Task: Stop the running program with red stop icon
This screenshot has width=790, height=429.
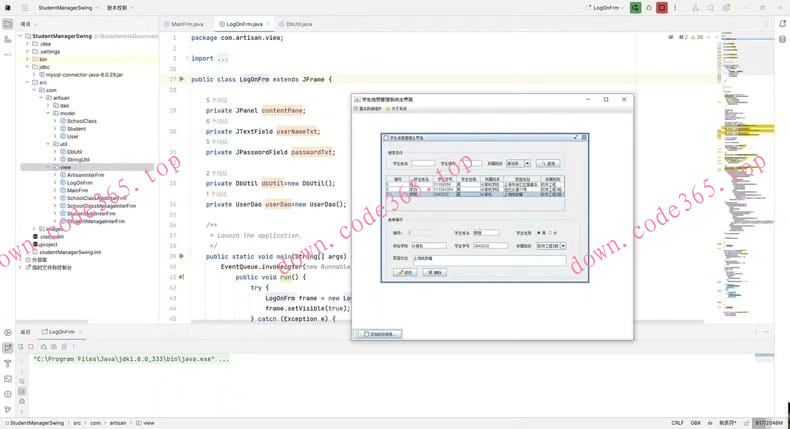Action: click(x=662, y=8)
